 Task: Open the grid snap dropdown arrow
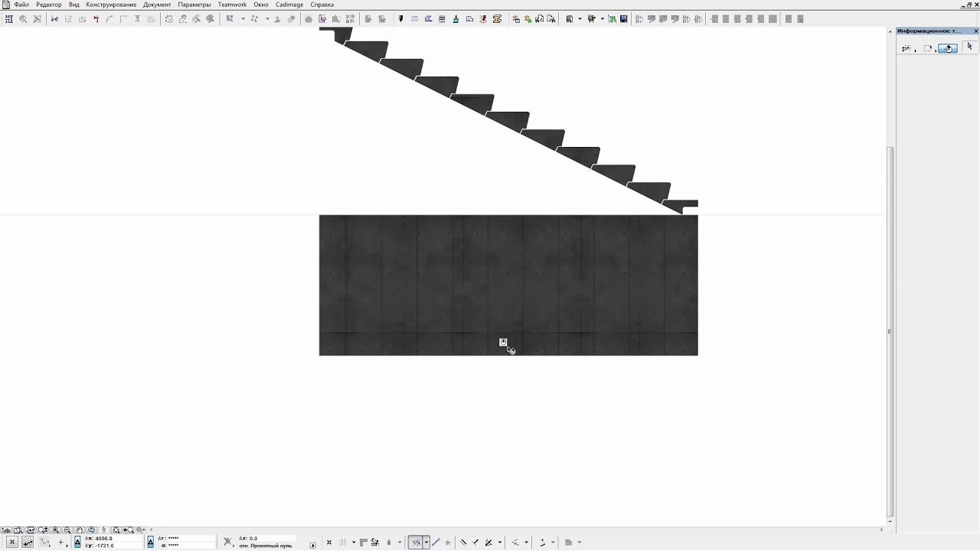[354, 542]
